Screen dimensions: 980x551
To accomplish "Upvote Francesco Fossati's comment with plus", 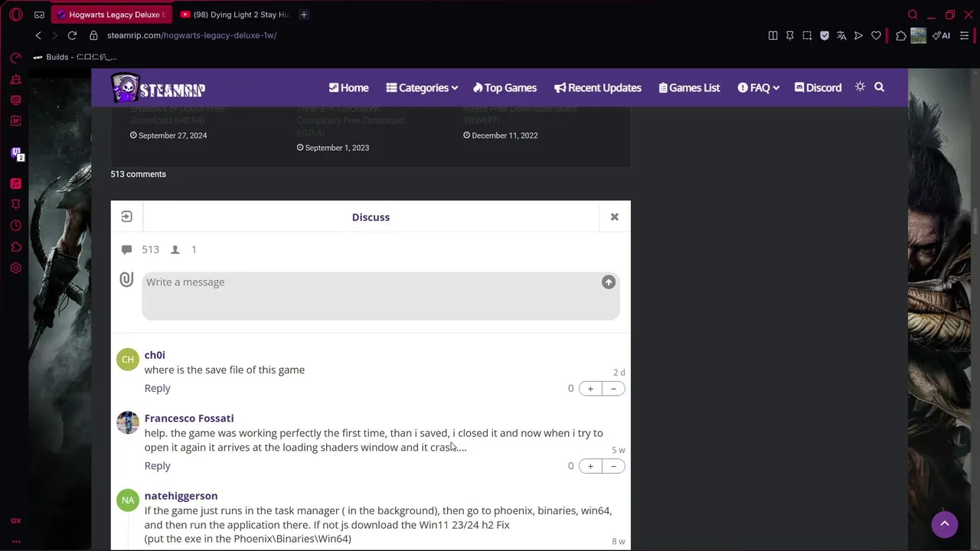I will [590, 466].
